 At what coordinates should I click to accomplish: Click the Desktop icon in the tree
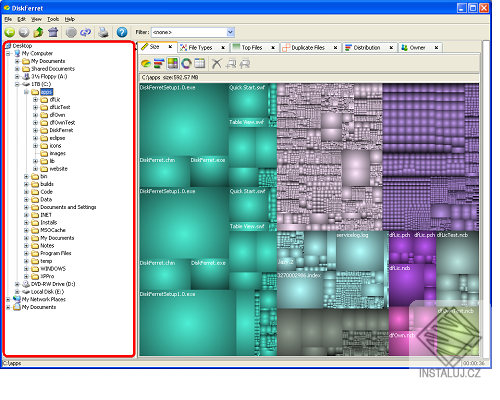point(8,46)
